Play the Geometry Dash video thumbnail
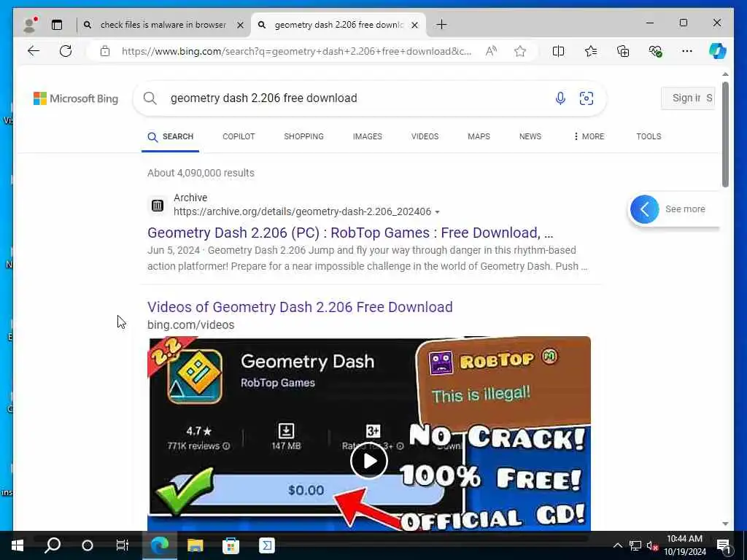Viewport: 747px width, 560px height. pyautogui.click(x=368, y=461)
